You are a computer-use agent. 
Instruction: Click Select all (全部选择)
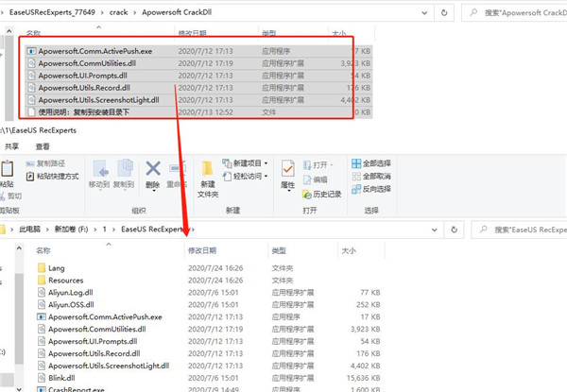371,163
